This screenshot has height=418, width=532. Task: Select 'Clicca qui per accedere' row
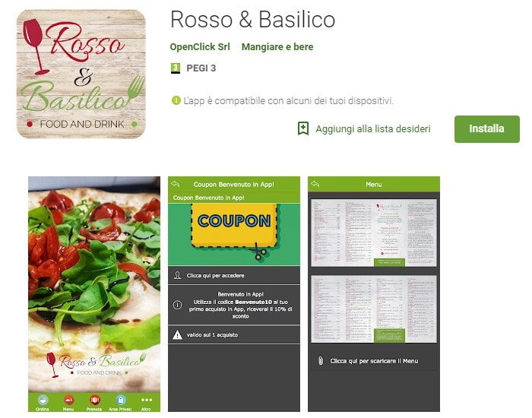(234, 275)
